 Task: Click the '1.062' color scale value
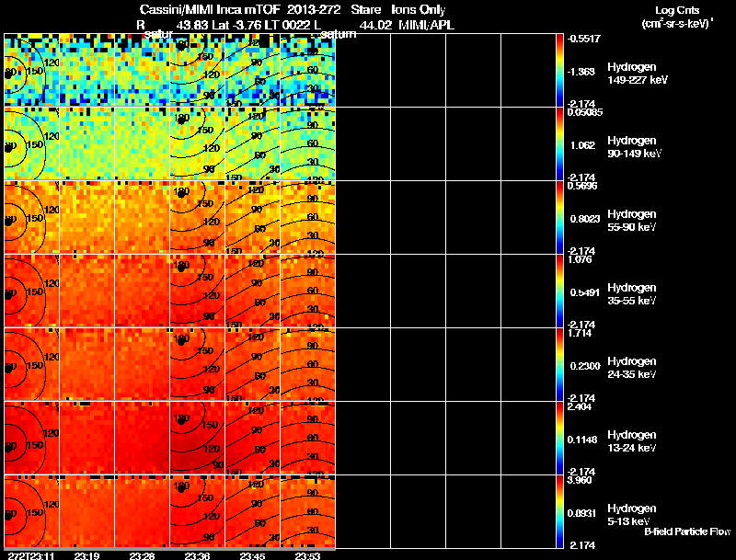click(582, 145)
